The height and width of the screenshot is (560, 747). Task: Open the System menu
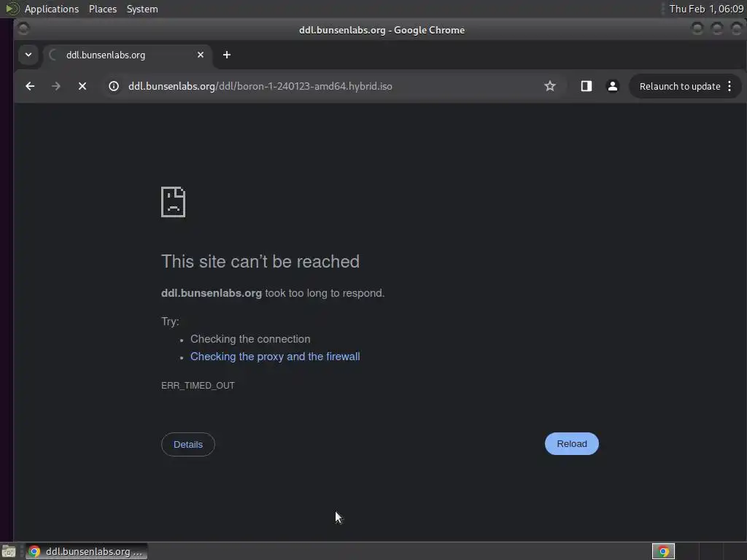click(142, 9)
